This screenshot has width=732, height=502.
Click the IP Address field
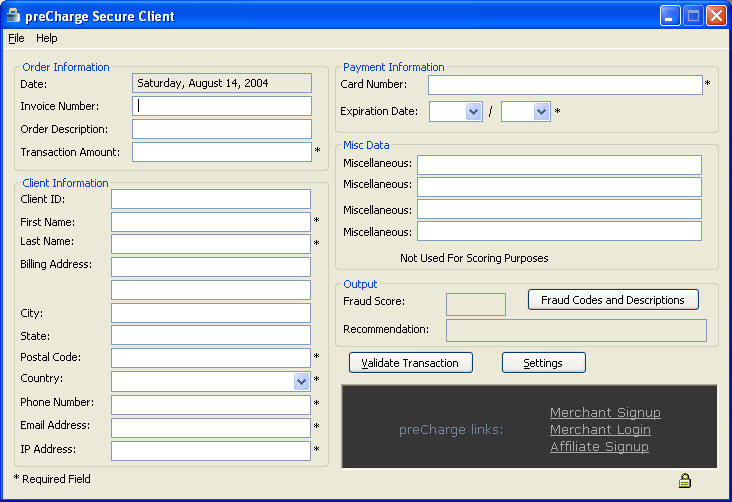(x=211, y=451)
